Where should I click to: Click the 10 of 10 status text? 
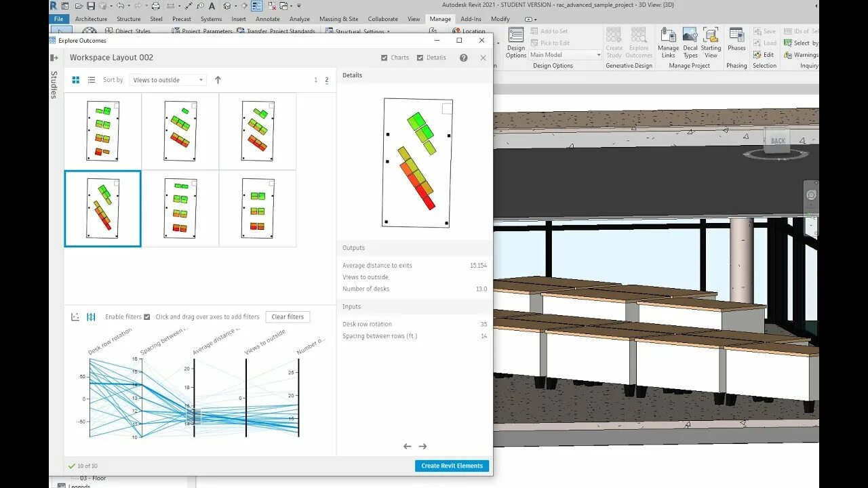(87, 466)
